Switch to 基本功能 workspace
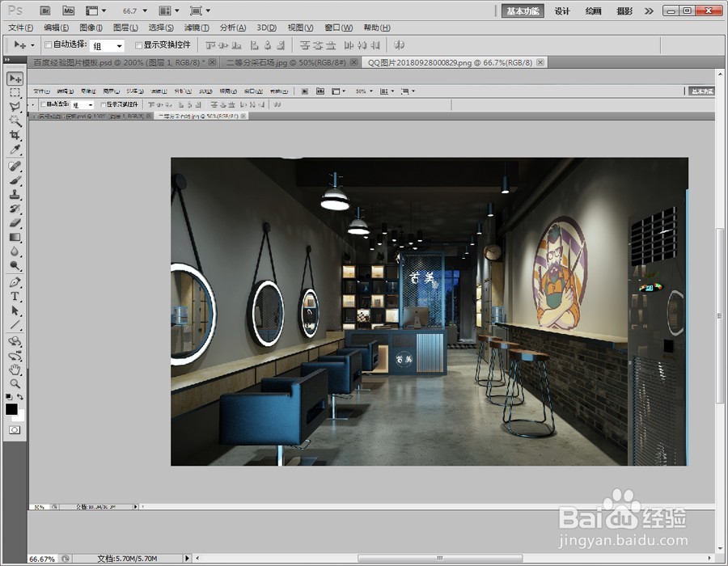728x566 pixels. click(x=523, y=11)
